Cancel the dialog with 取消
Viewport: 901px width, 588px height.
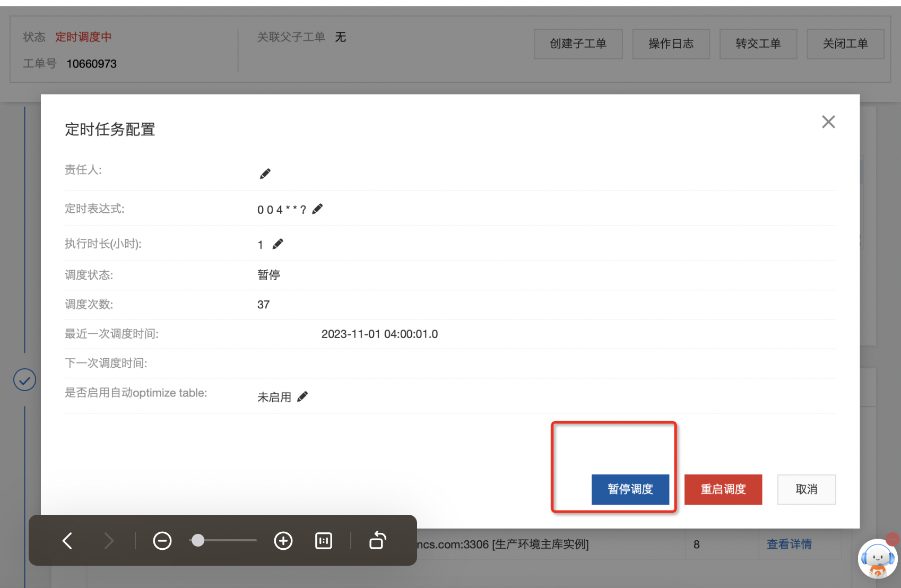(x=807, y=489)
